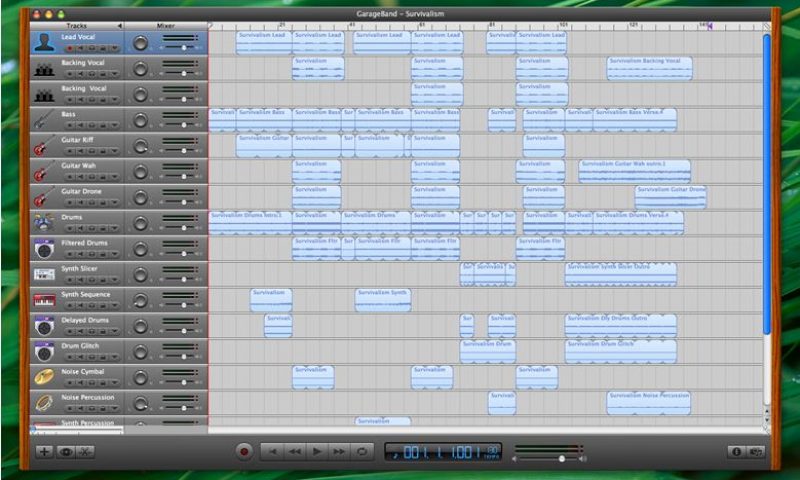800x480 pixels.
Task: Show automation for the Guitar Riff track
Action: [x=114, y=151]
